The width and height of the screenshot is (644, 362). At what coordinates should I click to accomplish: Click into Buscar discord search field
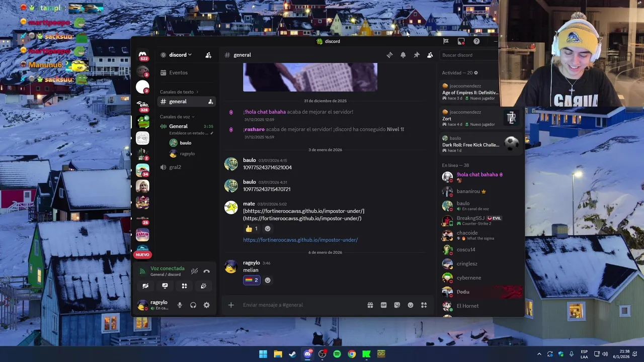[x=468, y=55]
